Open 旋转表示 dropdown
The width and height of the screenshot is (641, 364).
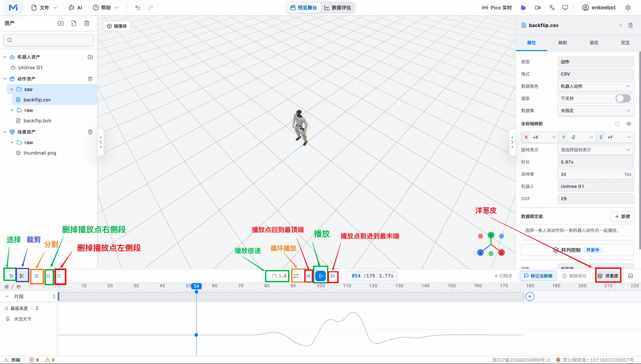(596, 150)
